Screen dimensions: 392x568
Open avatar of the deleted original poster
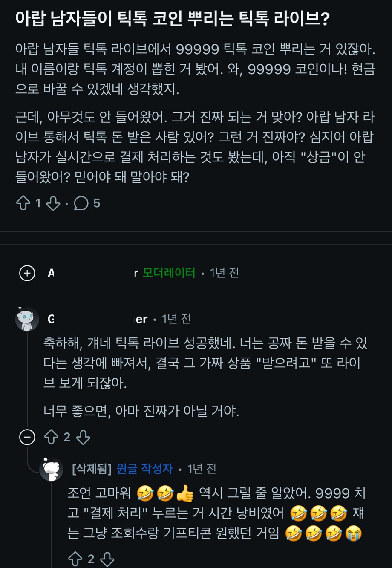pyautogui.click(x=51, y=469)
